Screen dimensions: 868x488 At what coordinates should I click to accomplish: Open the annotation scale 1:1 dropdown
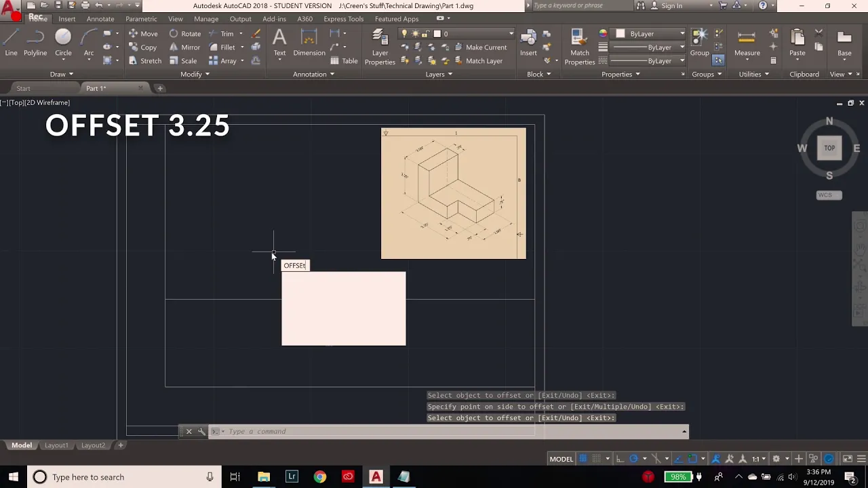coord(759,459)
